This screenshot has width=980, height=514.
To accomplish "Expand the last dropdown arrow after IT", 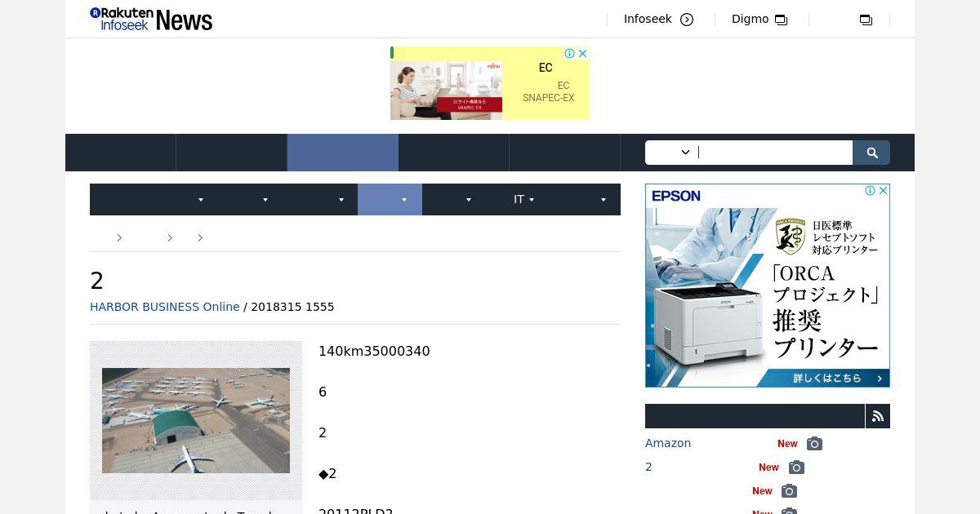I will click(604, 200).
